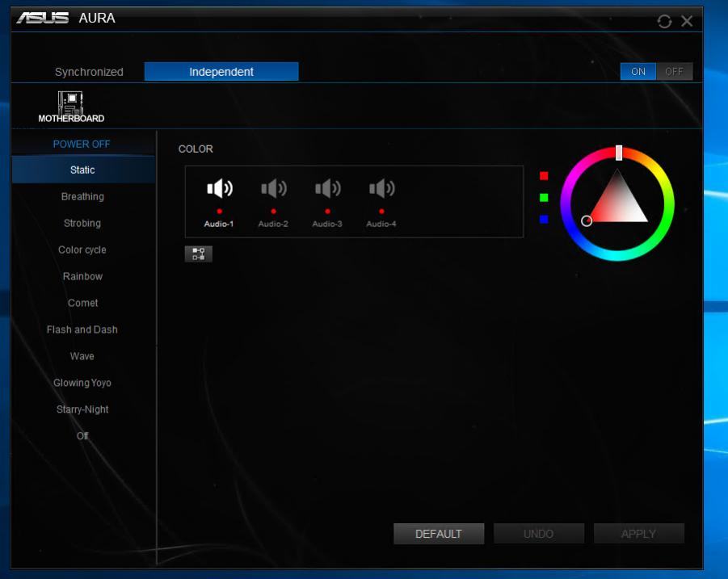728x579 pixels.
Task: Click the APPLY button
Action: (639, 534)
